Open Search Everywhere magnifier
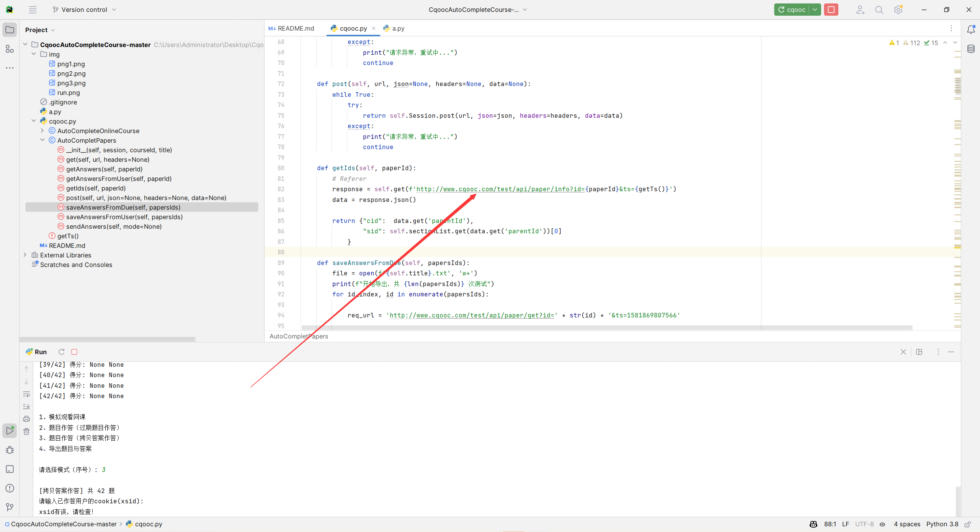The height and width of the screenshot is (532, 980). (x=879, y=10)
